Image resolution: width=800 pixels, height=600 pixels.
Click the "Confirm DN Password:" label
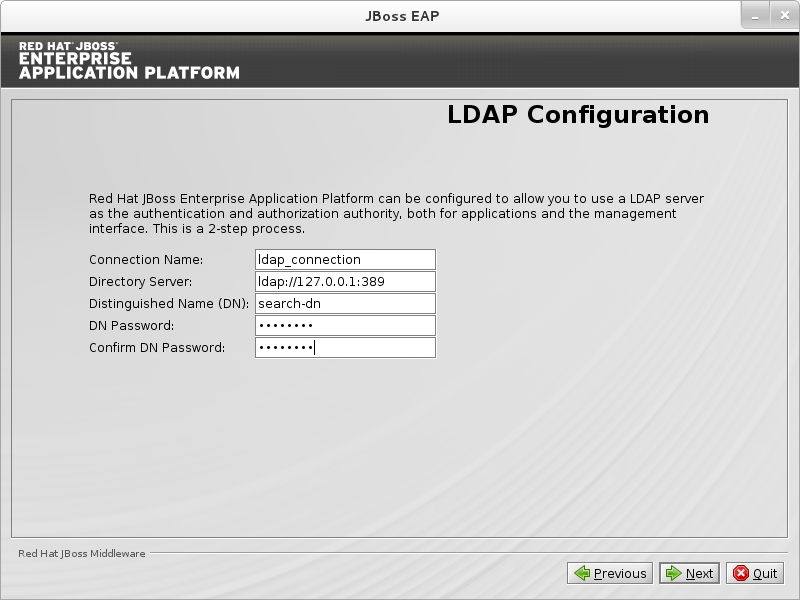[157, 348]
